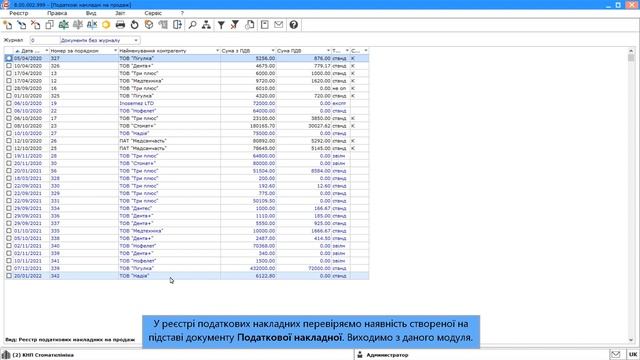The width and height of the screenshot is (640, 360).
Task: Open filter arrow of Дата column
Action: click(46, 51)
